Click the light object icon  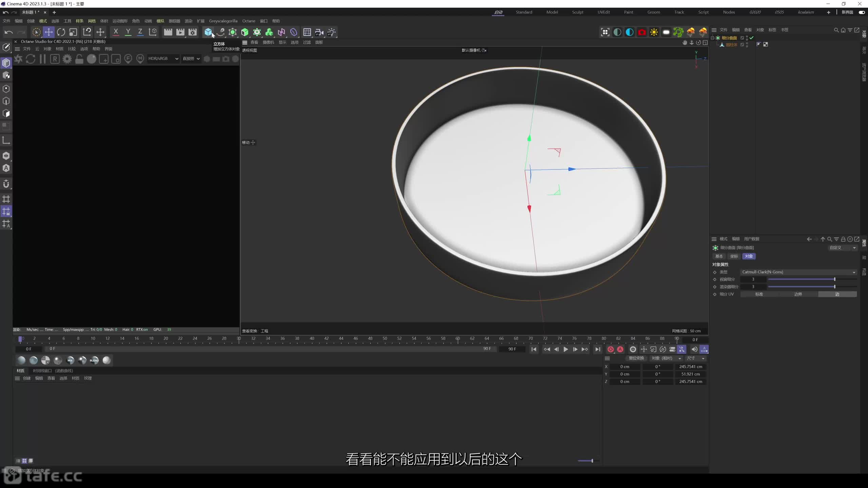(332, 32)
